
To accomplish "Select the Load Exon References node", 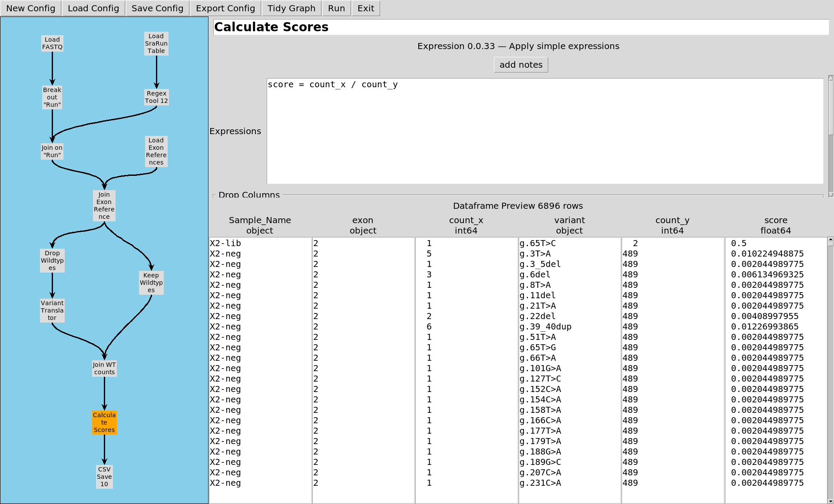I will click(156, 152).
